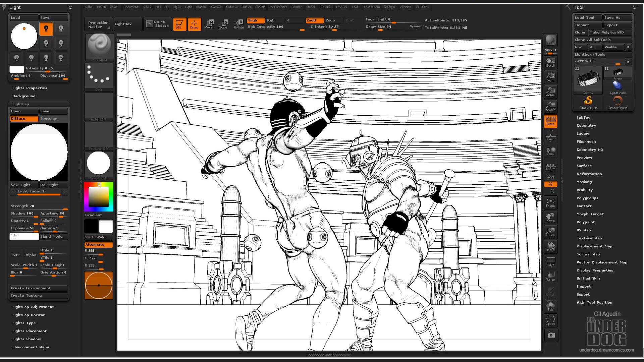Select the top shelf Move mode
Image resolution: width=644 pixels, height=362 pixels.
point(209,24)
